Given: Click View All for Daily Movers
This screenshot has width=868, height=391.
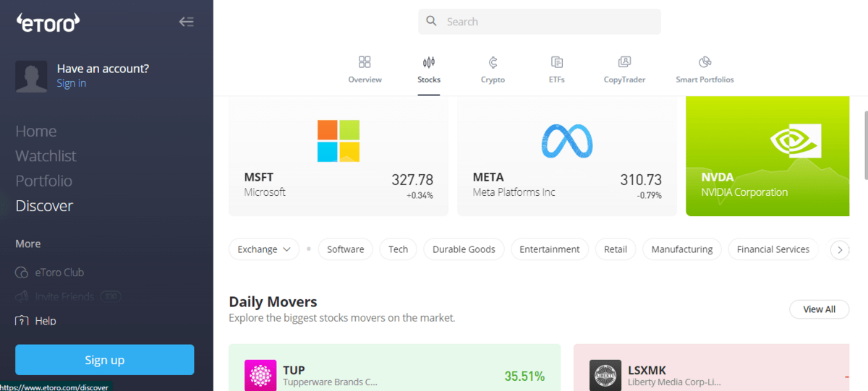Looking at the screenshot, I should pos(819,309).
